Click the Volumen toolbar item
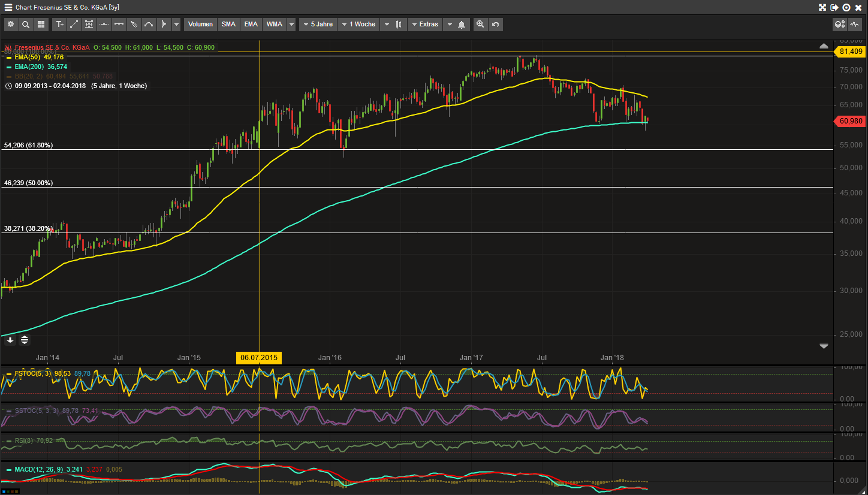Screen dimensions: 868x495 coord(200,24)
